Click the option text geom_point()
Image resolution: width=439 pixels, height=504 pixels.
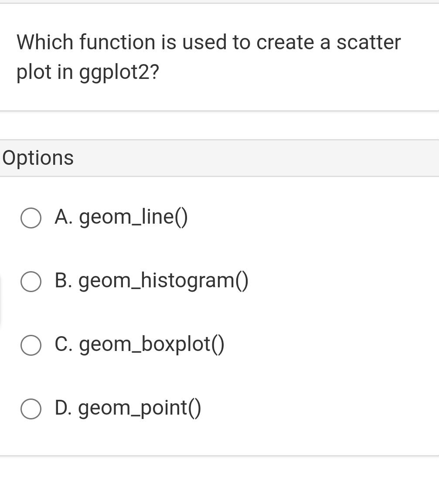pos(140,409)
